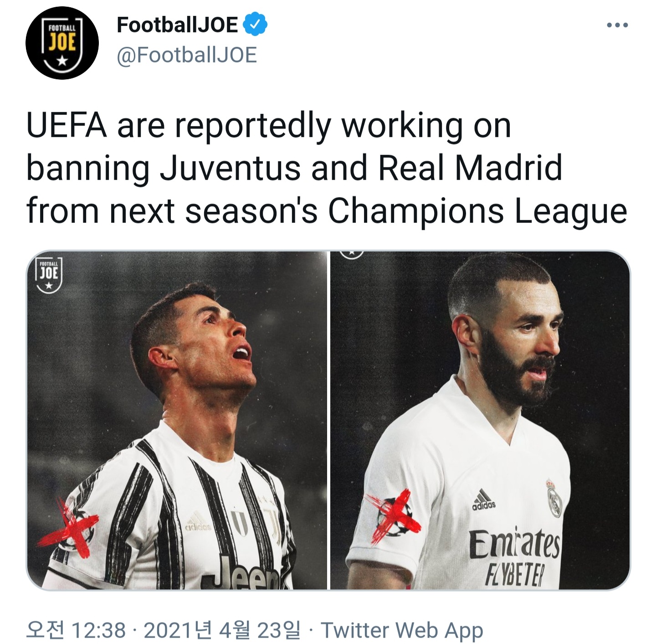Click the adidas logo on white shirt

[x=484, y=499]
